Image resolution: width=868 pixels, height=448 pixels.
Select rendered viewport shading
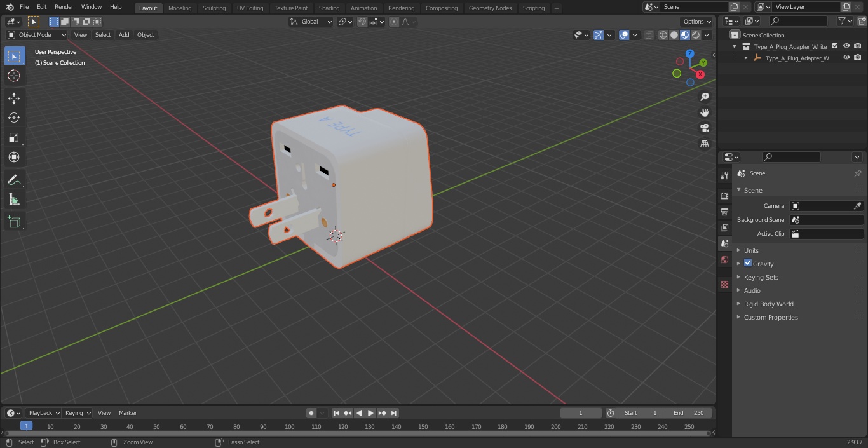point(696,35)
